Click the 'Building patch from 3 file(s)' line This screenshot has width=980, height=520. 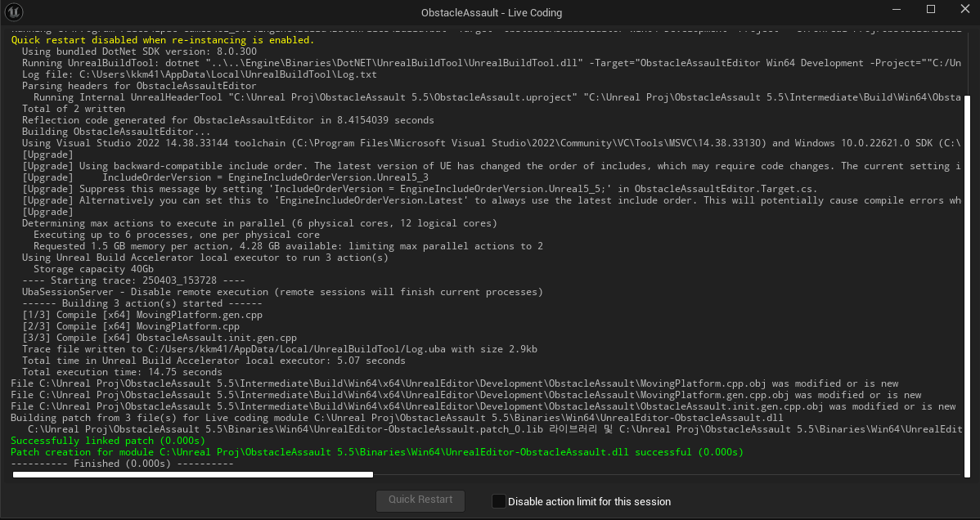click(x=397, y=418)
